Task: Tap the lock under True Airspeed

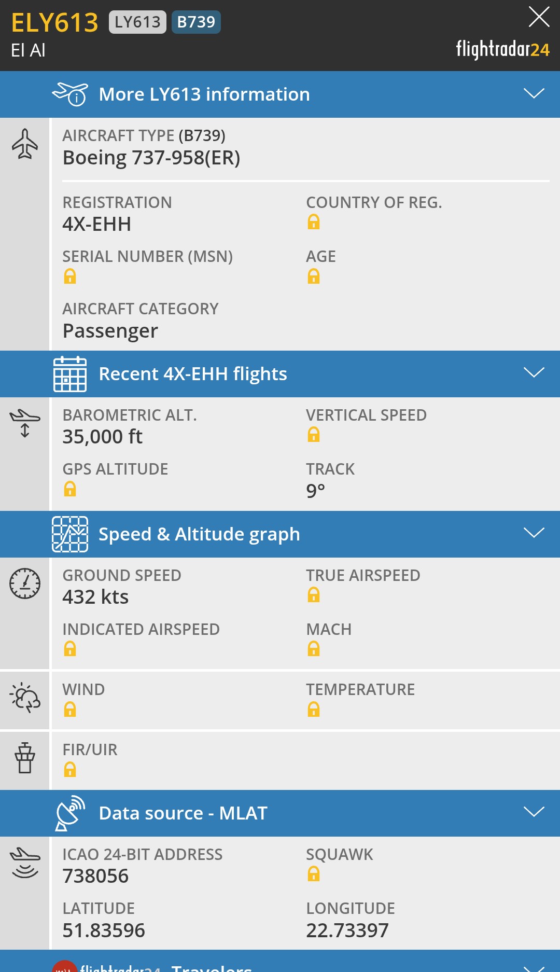Action: click(314, 595)
